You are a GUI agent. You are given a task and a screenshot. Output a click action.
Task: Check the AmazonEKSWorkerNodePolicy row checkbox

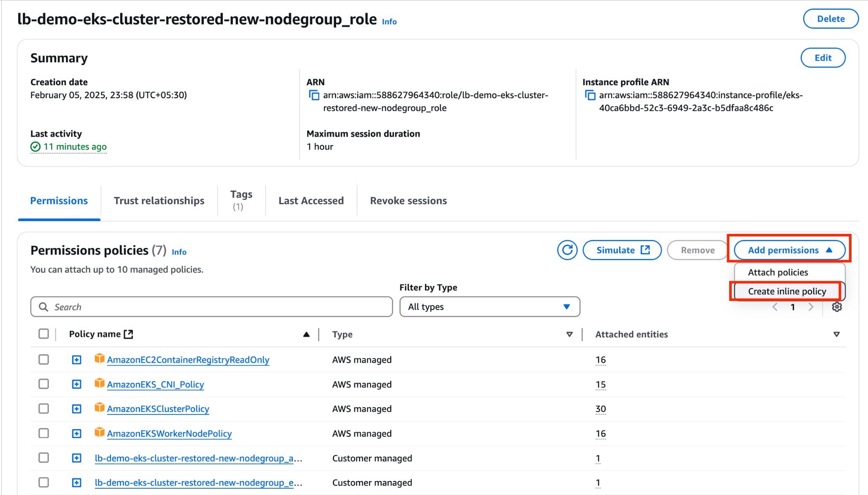(x=44, y=433)
